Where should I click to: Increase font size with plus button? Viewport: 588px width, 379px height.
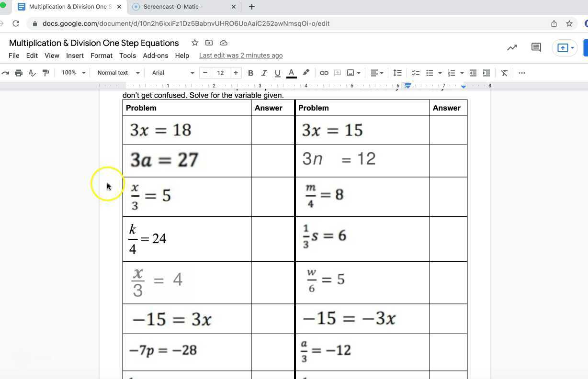click(x=236, y=73)
